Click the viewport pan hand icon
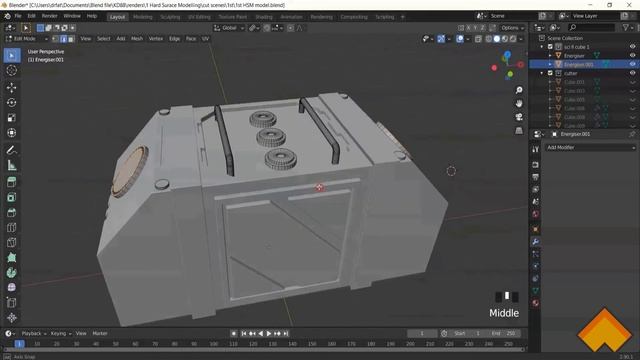 [x=519, y=104]
